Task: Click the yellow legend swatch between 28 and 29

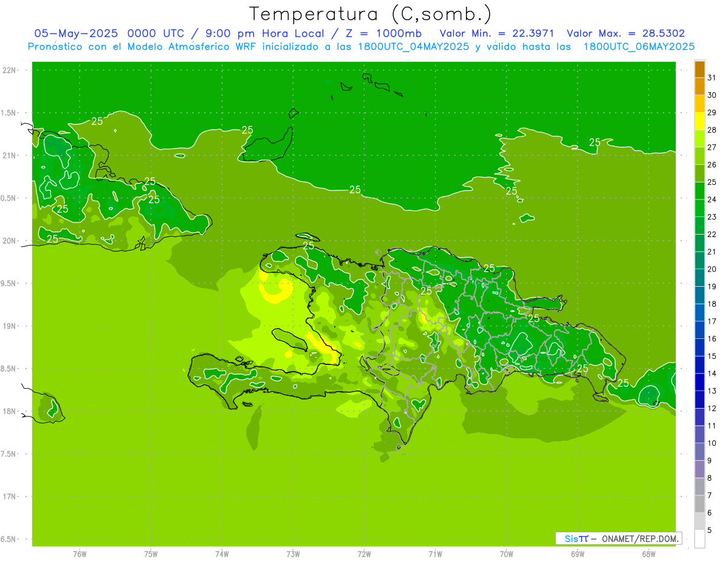Action: (699, 121)
